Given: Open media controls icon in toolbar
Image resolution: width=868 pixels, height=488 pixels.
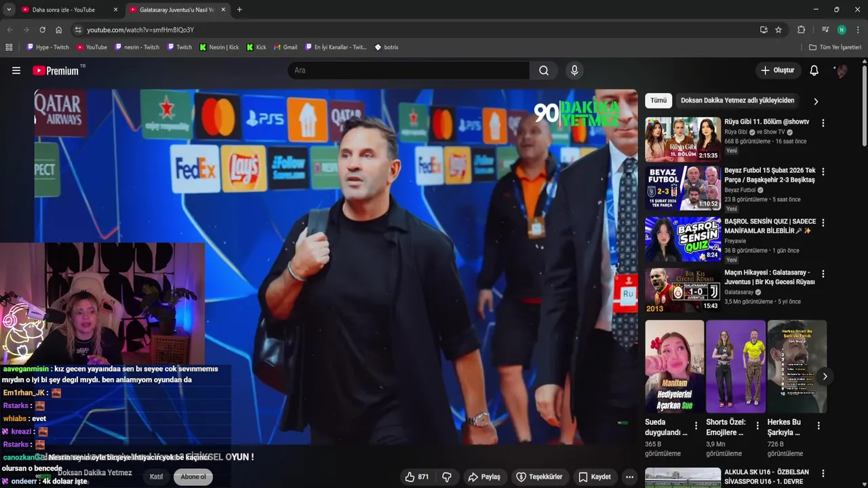Looking at the screenshot, I should click(x=825, y=30).
